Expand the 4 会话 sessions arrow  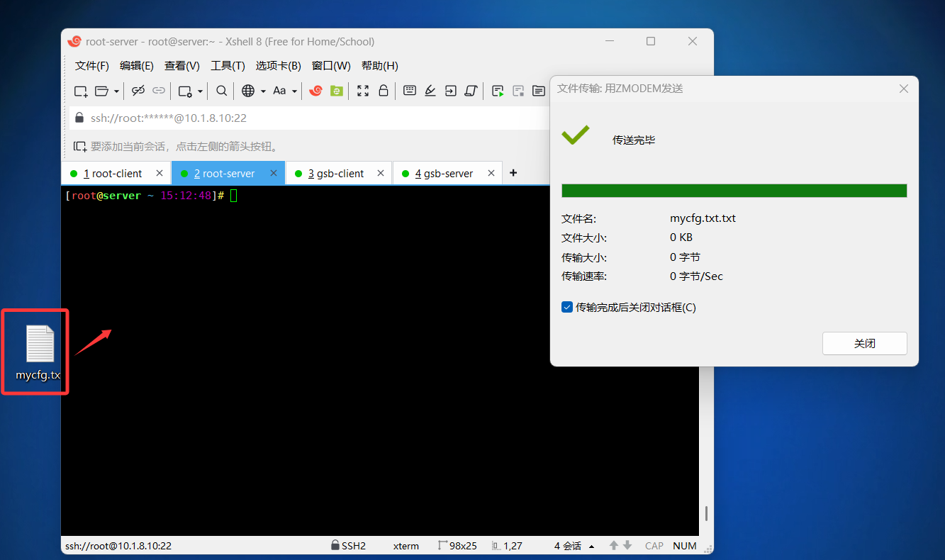point(591,547)
